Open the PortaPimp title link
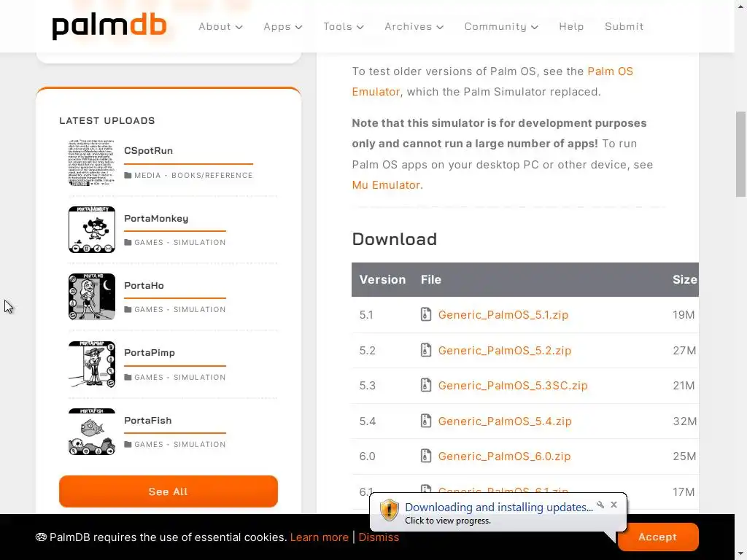 (149, 352)
